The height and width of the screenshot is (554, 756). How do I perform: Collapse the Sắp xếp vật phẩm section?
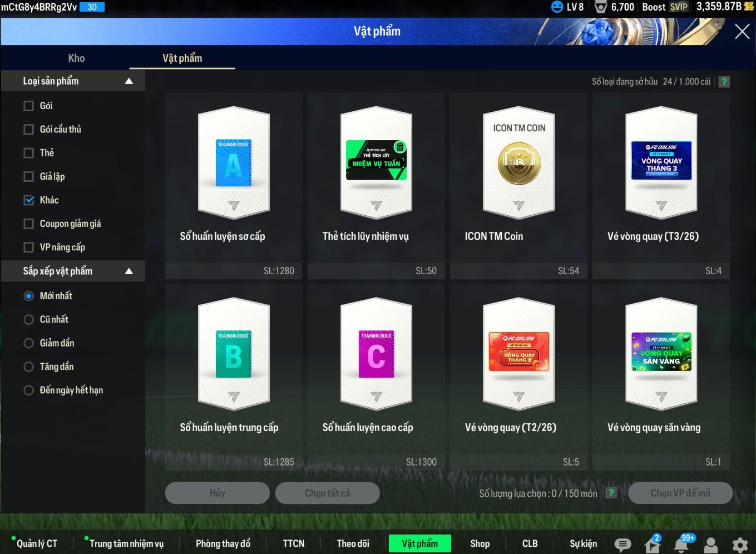pos(129,271)
